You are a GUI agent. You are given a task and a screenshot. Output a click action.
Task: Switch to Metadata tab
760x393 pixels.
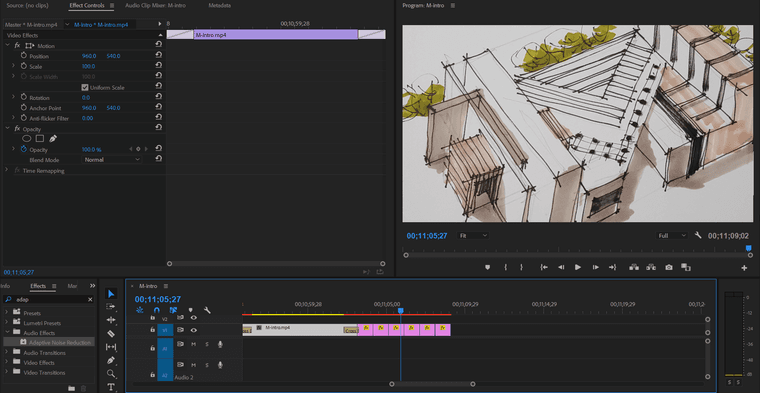point(220,5)
